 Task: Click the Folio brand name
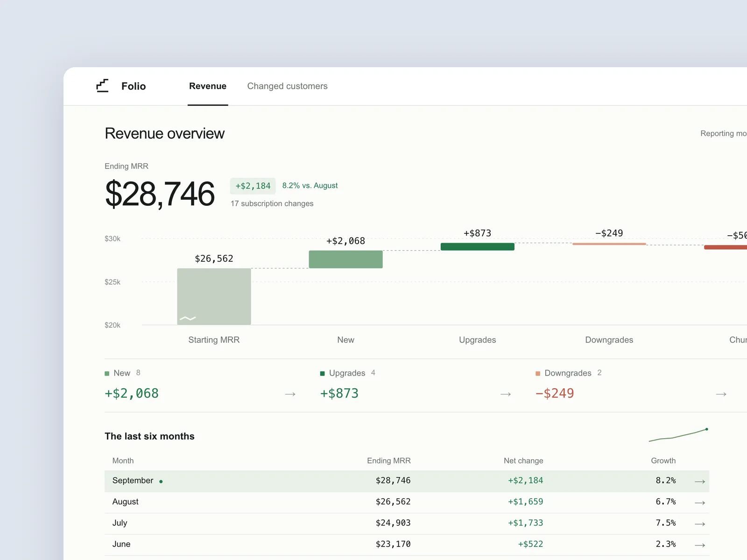pos(134,86)
